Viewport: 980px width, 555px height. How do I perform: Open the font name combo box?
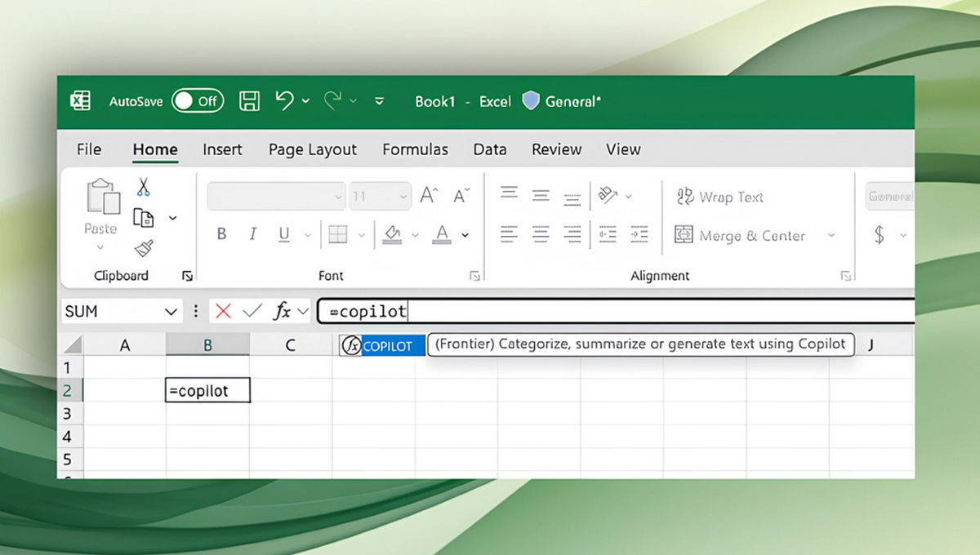(x=277, y=197)
